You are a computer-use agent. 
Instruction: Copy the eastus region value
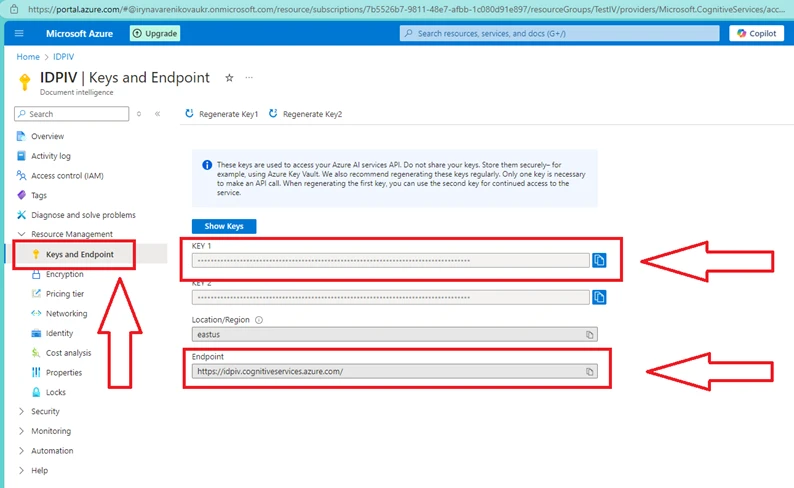coord(589,335)
